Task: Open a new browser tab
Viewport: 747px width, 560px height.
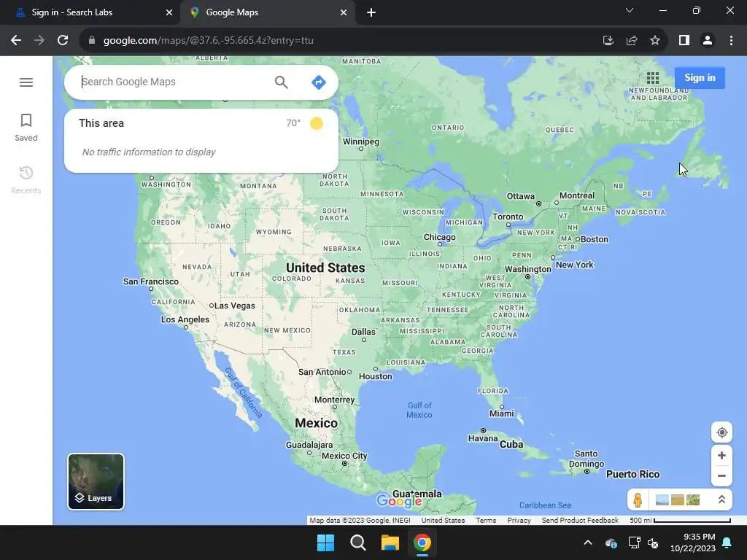Action: pyautogui.click(x=371, y=12)
